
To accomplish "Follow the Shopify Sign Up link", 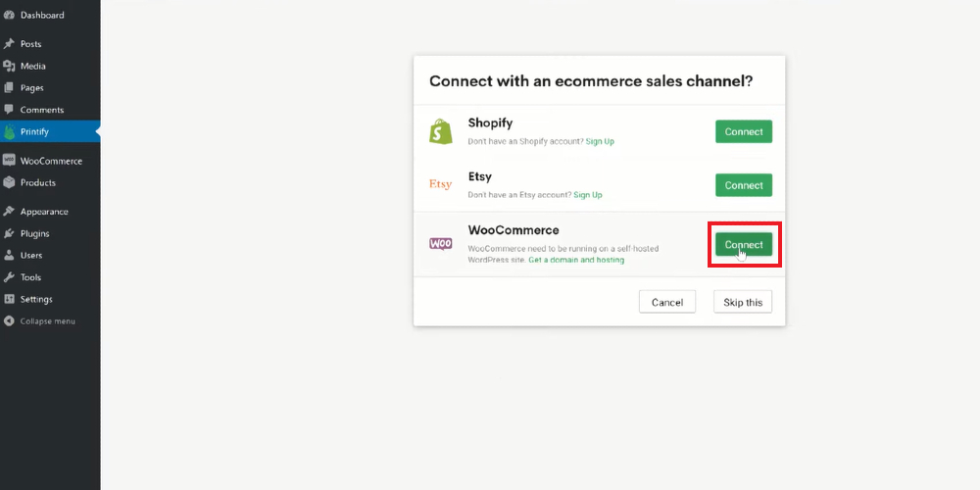I will point(600,141).
